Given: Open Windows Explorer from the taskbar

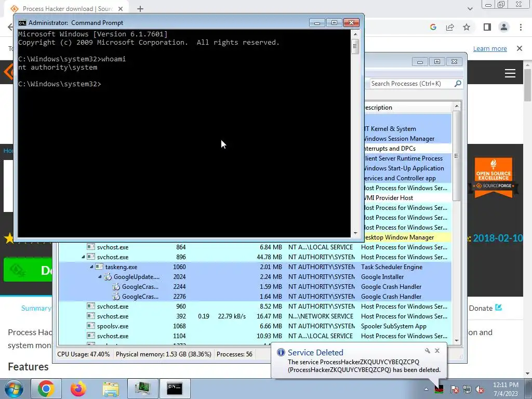Looking at the screenshot, I should (111, 389).
